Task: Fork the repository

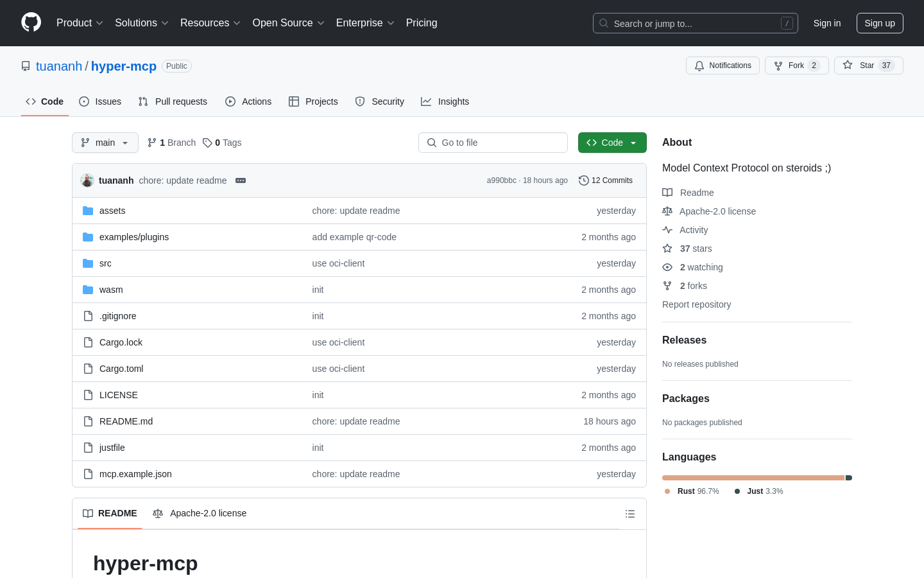Action: pyautogui.click(x=796, y=66)
